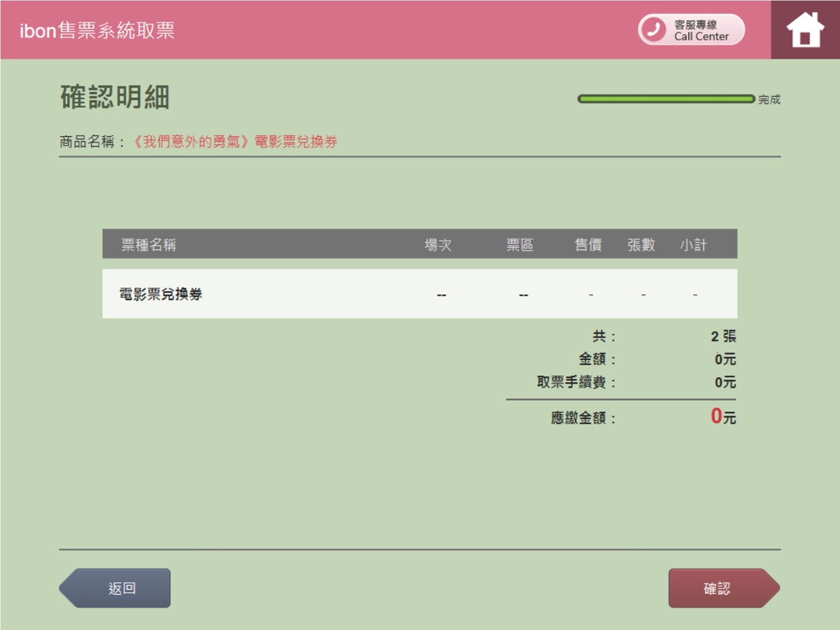Select the 電影票兌換券 table row
The height and width of the screenshot is (630, 840).
tap(419, 293)
